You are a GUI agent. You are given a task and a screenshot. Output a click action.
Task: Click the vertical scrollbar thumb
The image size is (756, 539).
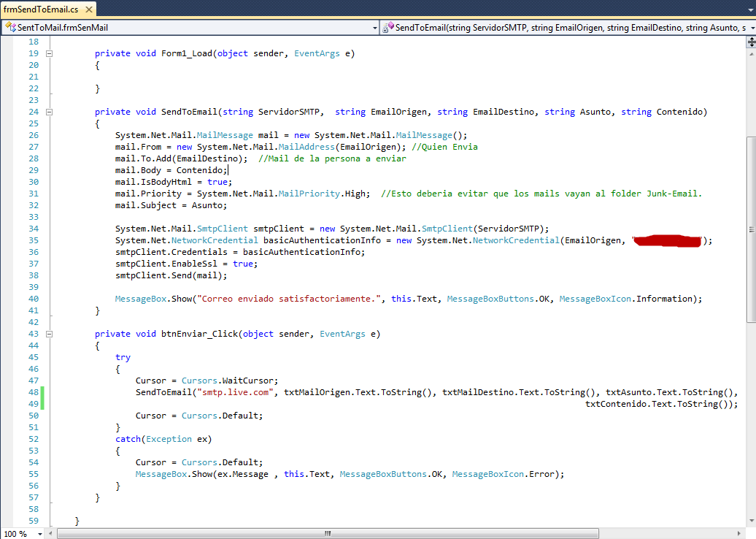(751, 229)
